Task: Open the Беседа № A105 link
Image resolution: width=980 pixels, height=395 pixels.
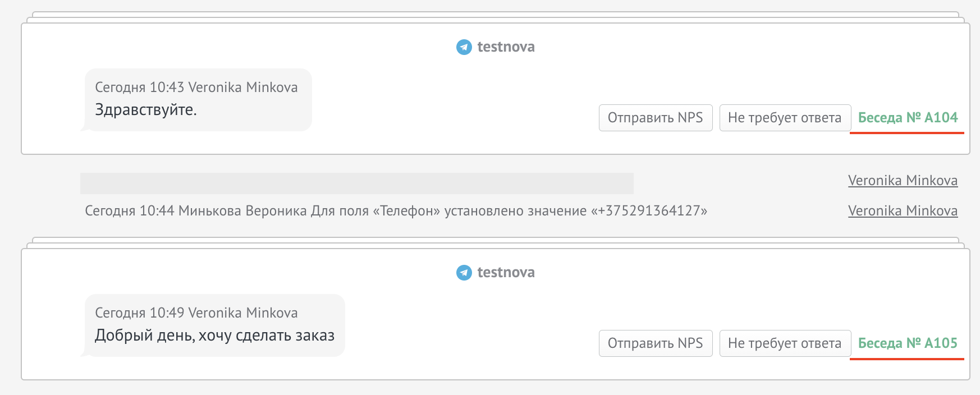Action: [x=908, y=343]
